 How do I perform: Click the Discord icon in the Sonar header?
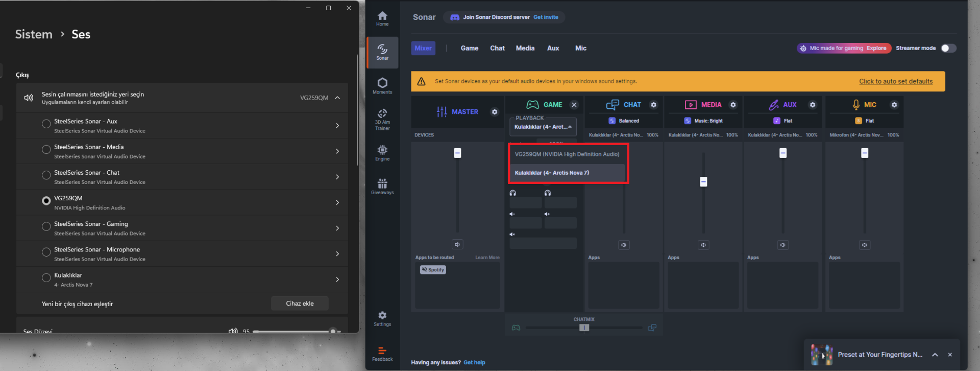(455, 17)
